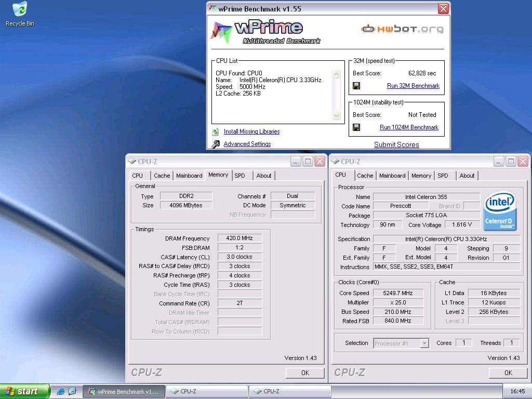Open the Recycle Bin desktop icon
This screenshot has height=399, width=532.
(x=20, y=14)
